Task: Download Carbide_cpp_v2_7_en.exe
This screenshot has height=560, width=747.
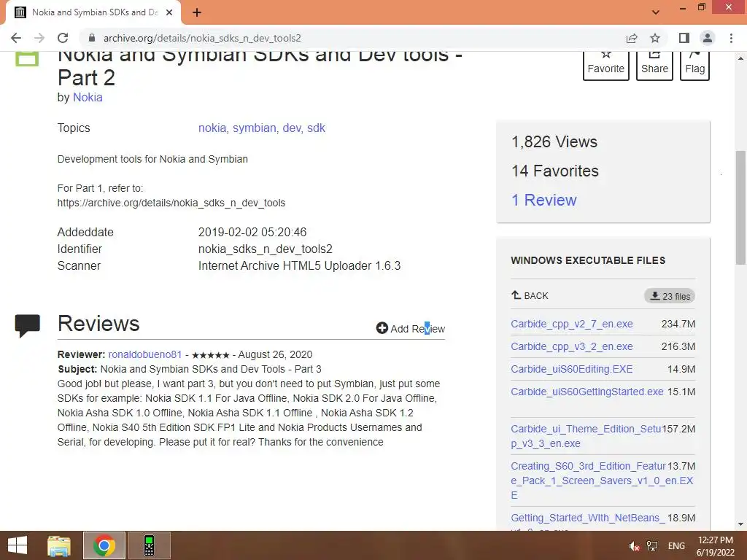Action: click(572, 324)
